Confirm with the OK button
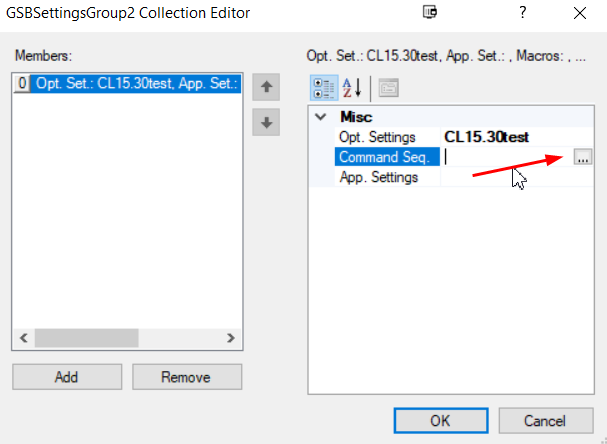The height and width of the screenshot is (444, 607). tap(439, 421)
